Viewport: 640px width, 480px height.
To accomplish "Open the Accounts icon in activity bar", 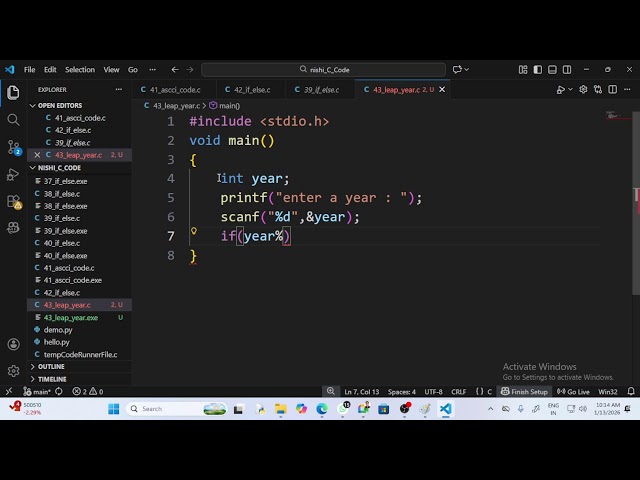I will [x=13, y=344].
